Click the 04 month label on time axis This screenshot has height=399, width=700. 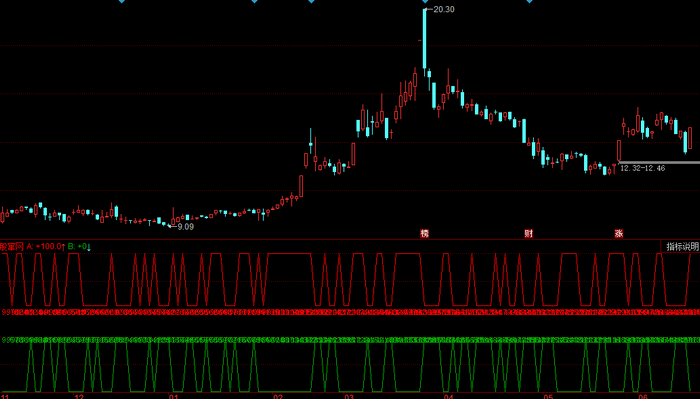pos(449,396)
